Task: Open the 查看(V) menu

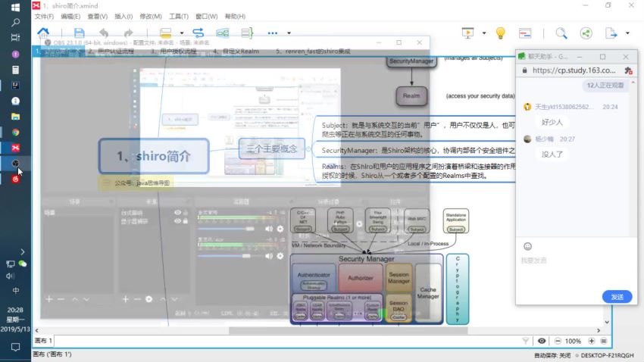Action: pos(97,17)
